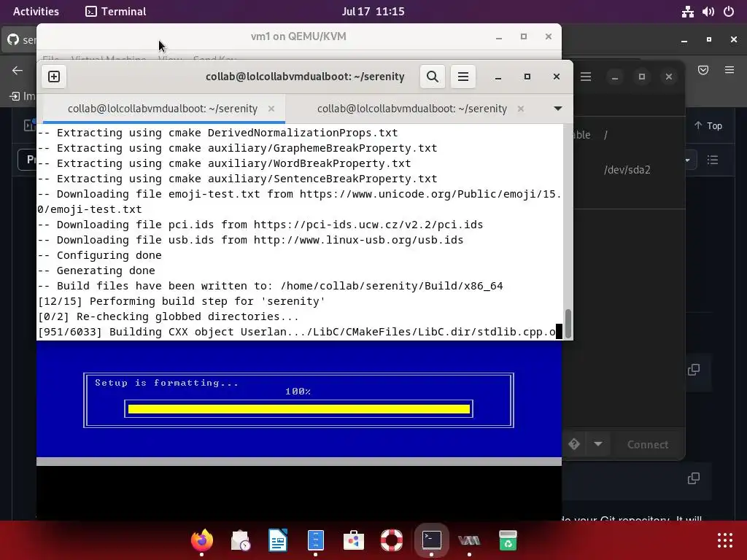This screenshot has height=560, width=747.
Task: Click the diamond question icon beside Connect
Action: point(574,444)
